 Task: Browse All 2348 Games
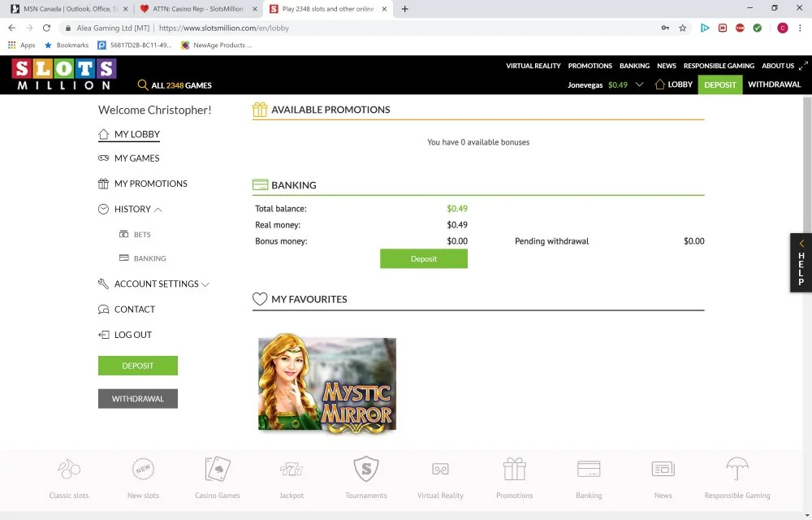pos(181,85)
